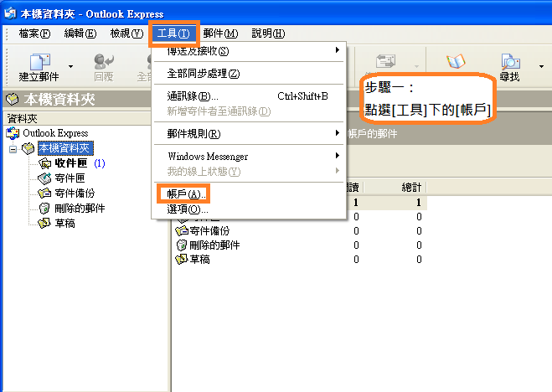Click the 草稿 drafts icon in tree
This screenshot has height=392, width=552.
click(44, 223)
